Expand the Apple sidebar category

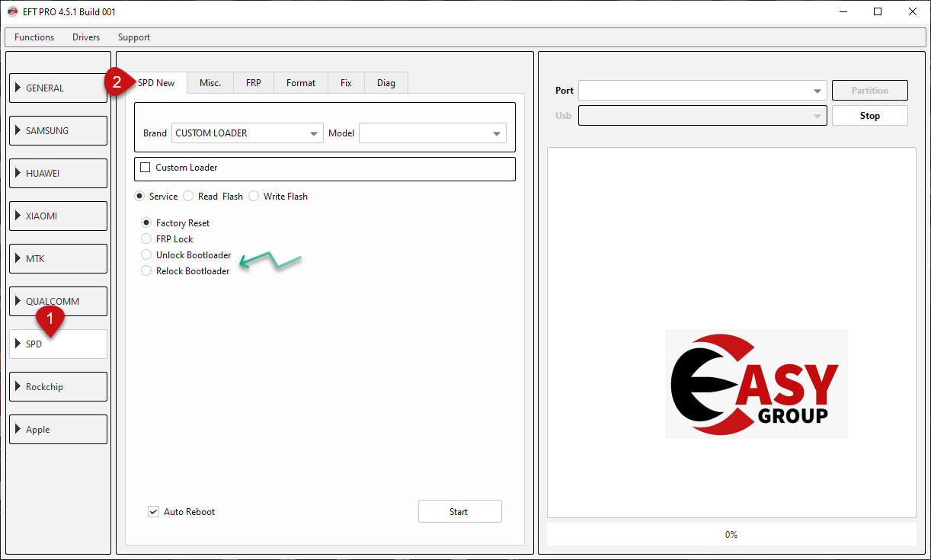pos(58,429)
